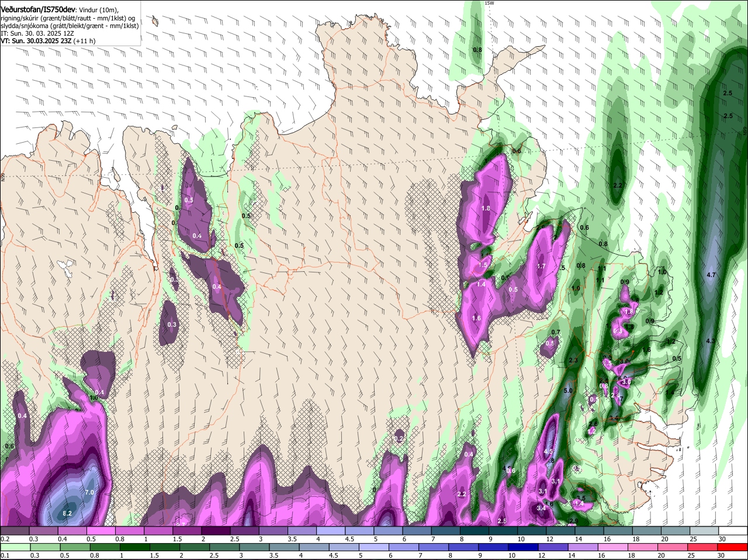Click the 2.3 value label on map
Viewport: 748px width, 560px height.
[x=573, y=361]
